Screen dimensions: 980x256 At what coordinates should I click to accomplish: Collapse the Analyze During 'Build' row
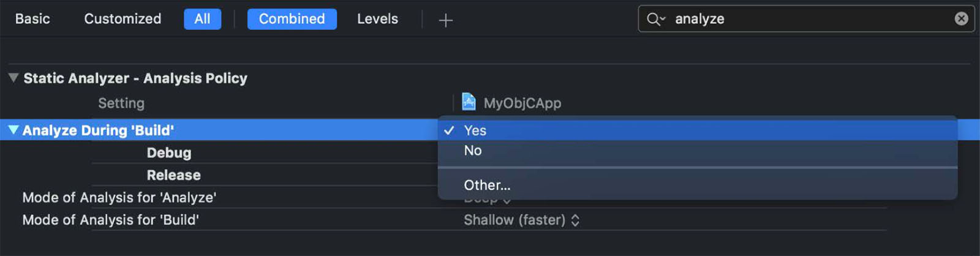13,130
